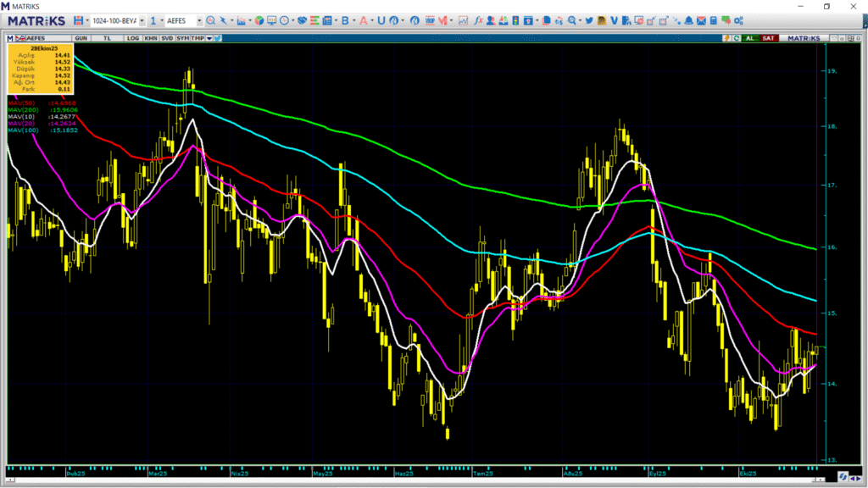
Task: Click the save (floppy disk) icon
Action: 78,19
